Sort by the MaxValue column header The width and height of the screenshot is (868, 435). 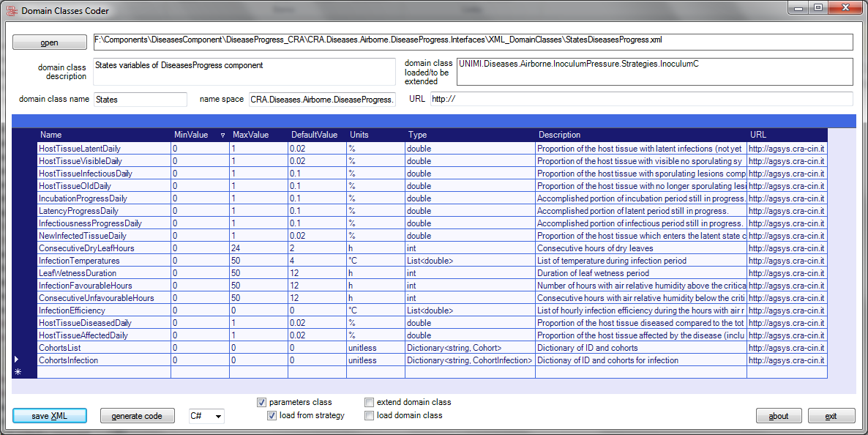coord(258,135)
